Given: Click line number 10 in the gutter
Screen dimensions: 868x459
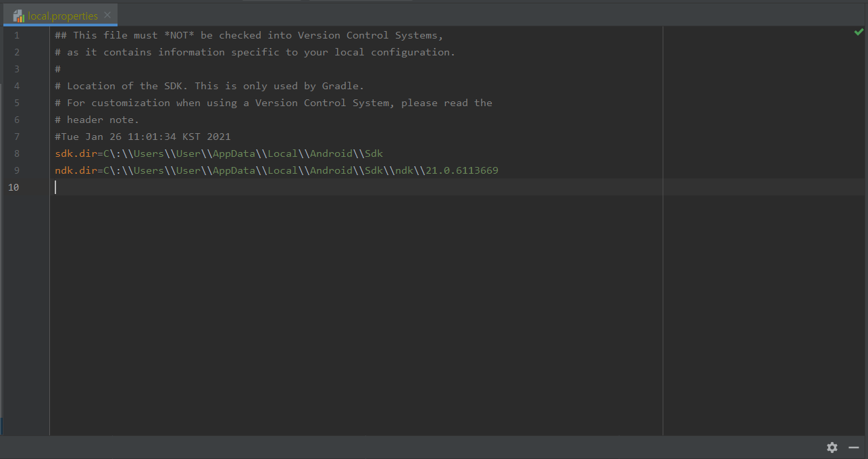Looking at the screenshot, I should [x=14, y=187].
